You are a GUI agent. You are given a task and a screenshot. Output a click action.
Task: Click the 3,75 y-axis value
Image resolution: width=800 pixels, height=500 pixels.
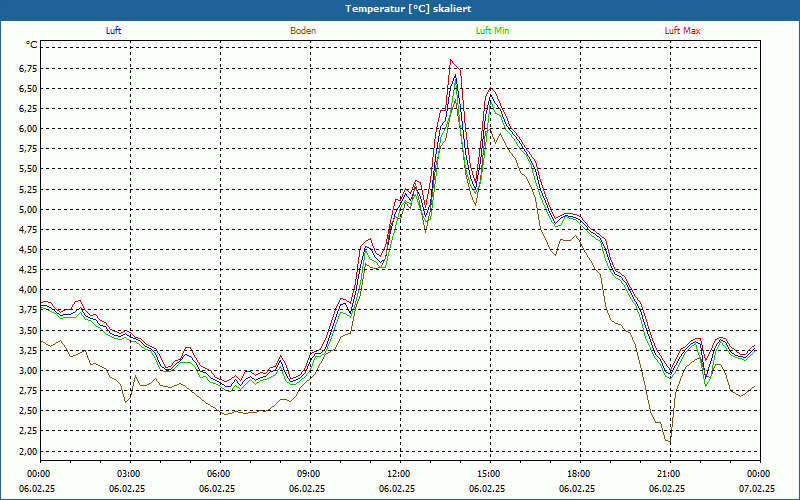pyautogui.click(x=29, y=311)
